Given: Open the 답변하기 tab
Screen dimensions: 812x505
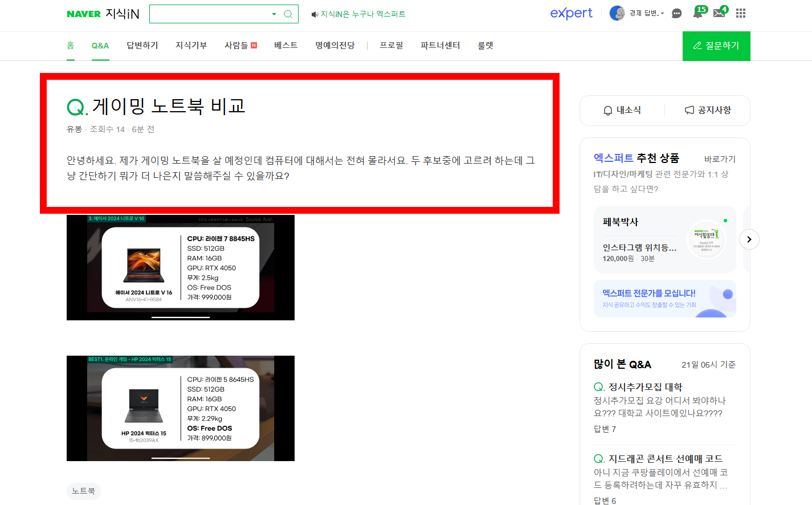Looking at the screenshot, I should 142,46.
